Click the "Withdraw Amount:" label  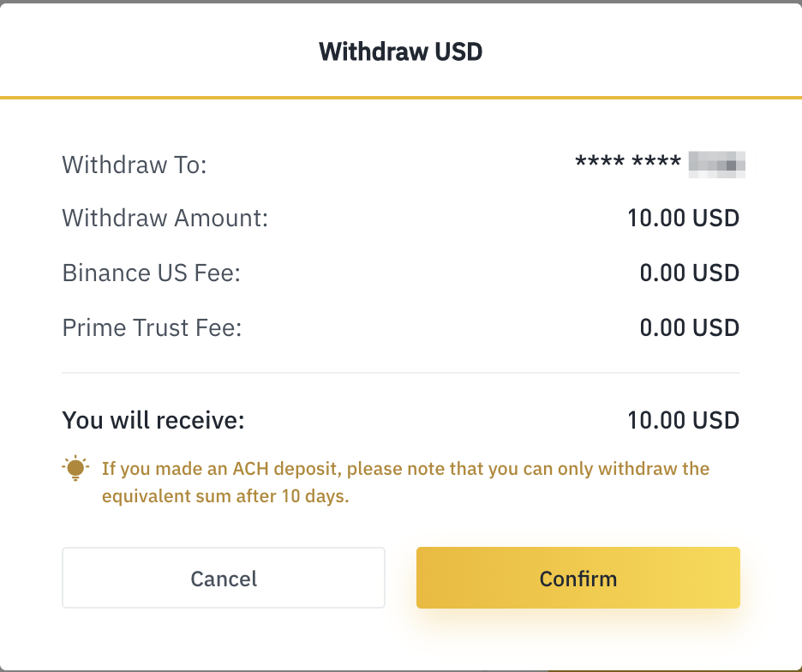[x=165, y=218]
